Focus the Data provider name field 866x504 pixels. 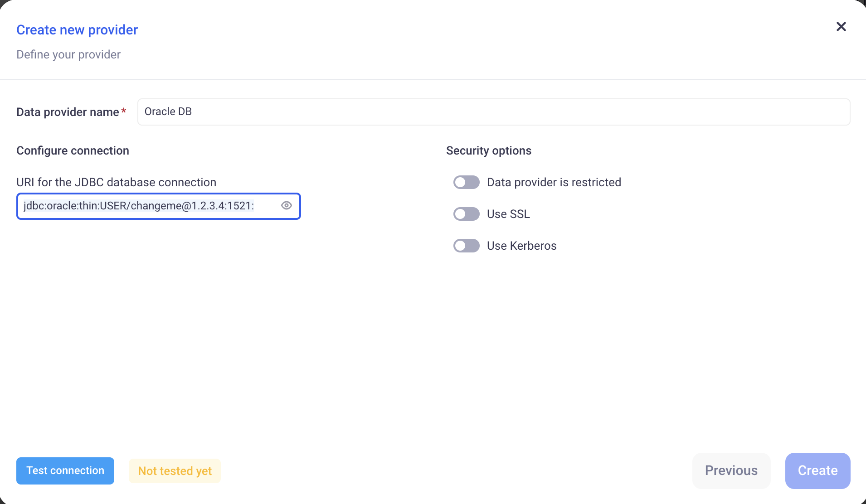pyautogui.click(x=493, y=112)
